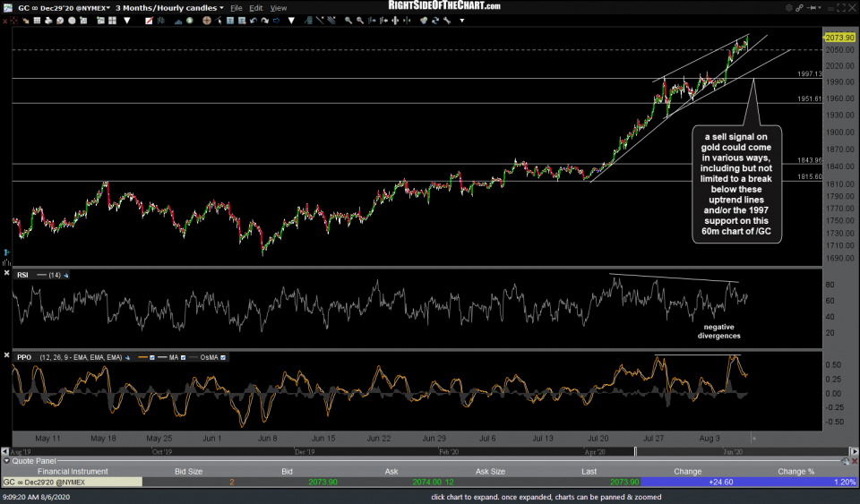Click the Change % column header
This screenshot has height=504, width=860.
(x=797, y=471)
